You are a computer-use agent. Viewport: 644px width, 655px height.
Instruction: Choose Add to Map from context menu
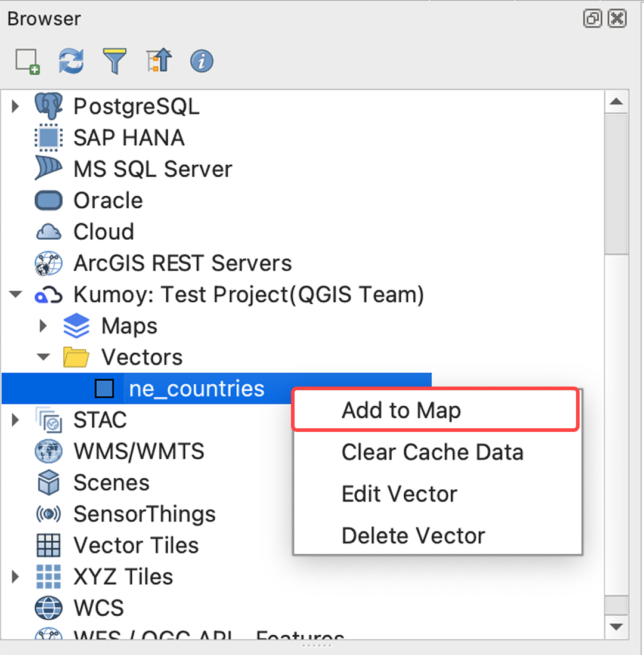[401, 410]
